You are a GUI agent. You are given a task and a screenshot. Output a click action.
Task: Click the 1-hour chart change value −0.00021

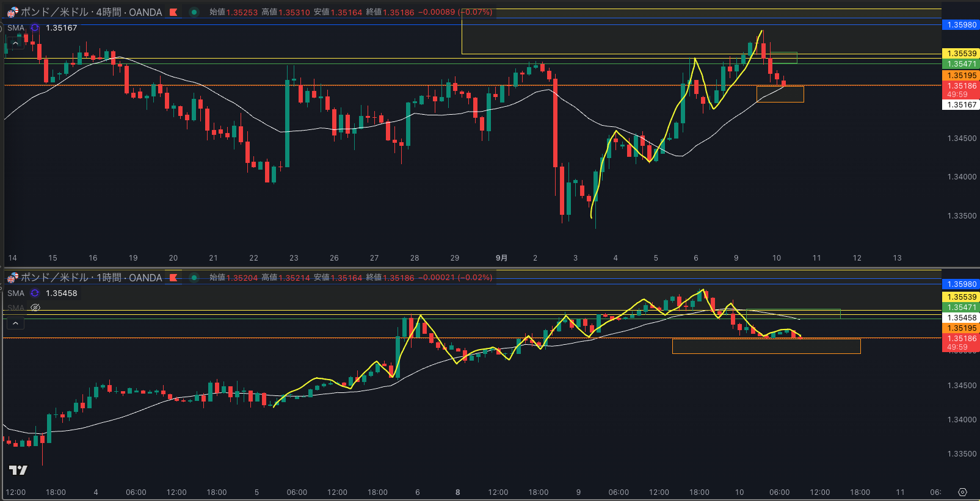(x=437, y=278)
